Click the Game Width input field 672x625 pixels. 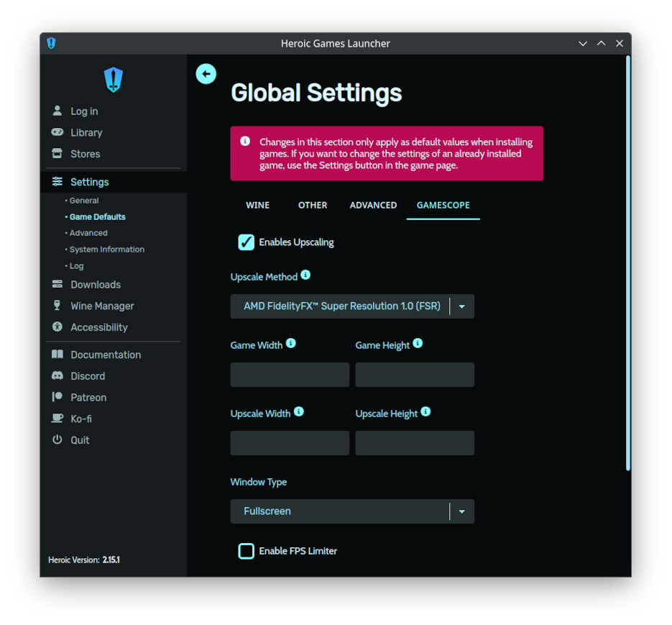pyautogui.click(x=290, y=375)
